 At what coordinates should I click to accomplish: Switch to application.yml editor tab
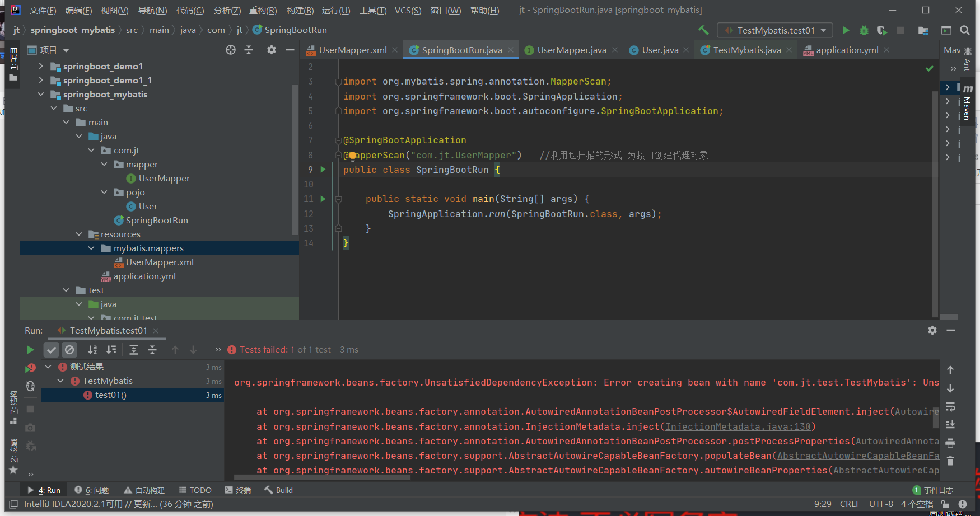(x=847, y=50)
